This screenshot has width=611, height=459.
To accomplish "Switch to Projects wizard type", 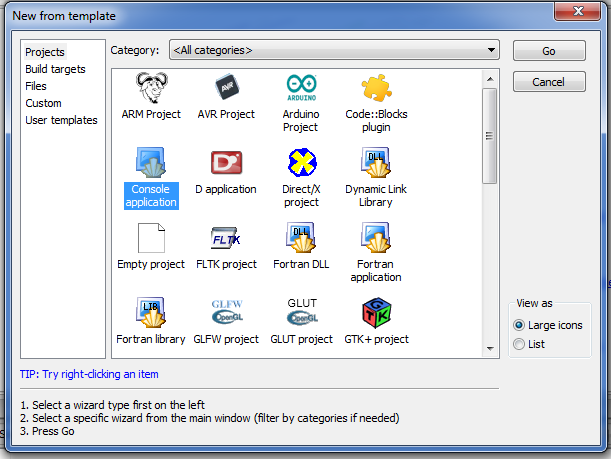I will [x=45, y=52].
